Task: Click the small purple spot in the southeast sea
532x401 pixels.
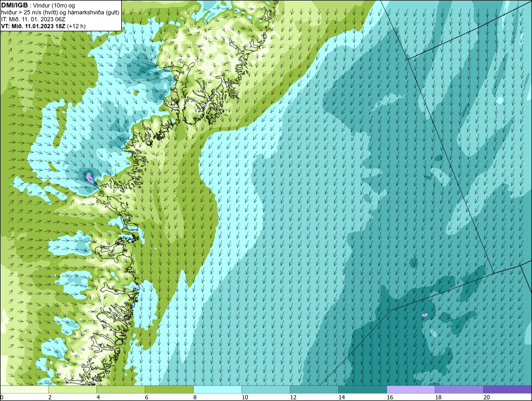Action: click(x=425, y=315)
